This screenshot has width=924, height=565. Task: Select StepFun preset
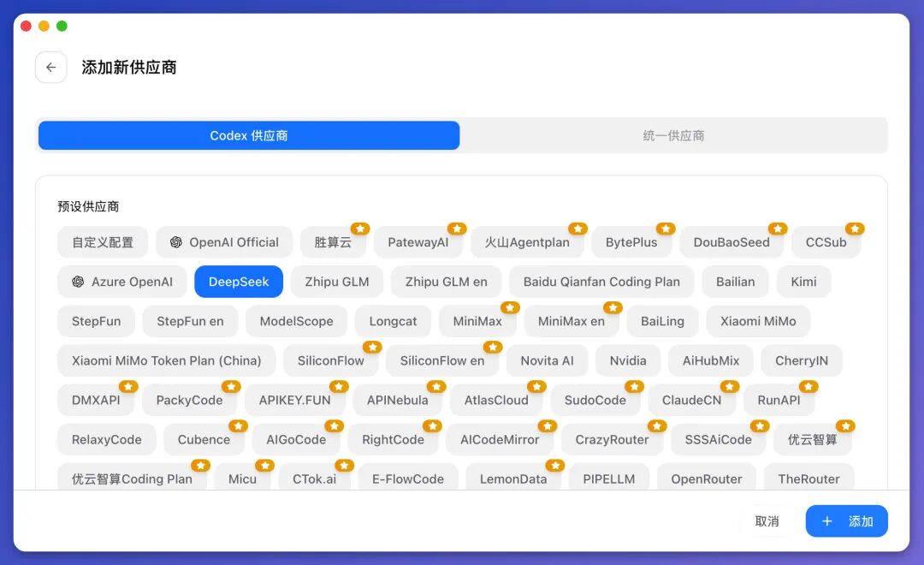point(96,321)
